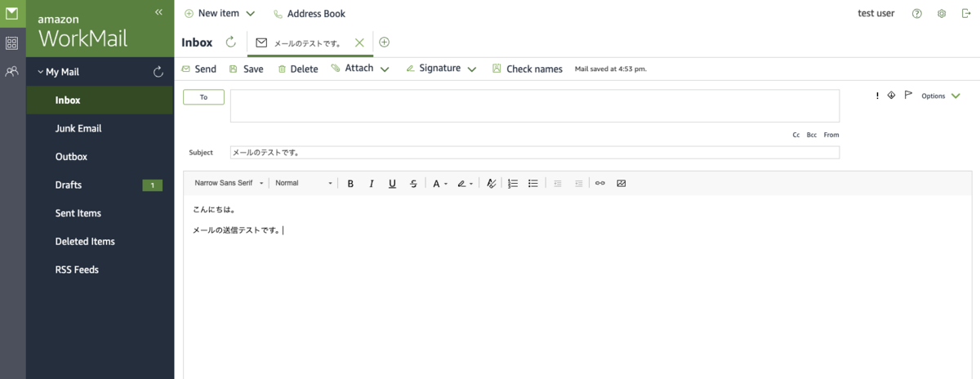Viewport: 980px width, 379px height.
Task: Open the contacts module icon in left rail
Action: pyautogui.click(x=12, y=72)
